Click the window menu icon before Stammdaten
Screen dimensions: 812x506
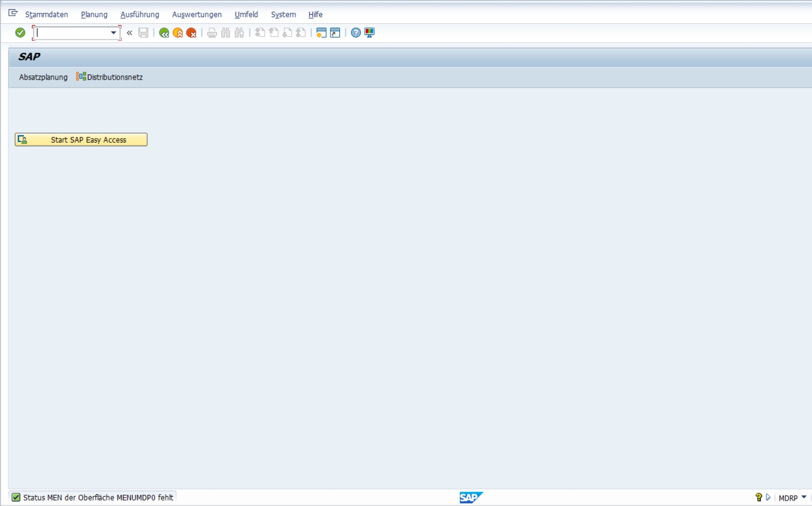[x=13, y=13]
